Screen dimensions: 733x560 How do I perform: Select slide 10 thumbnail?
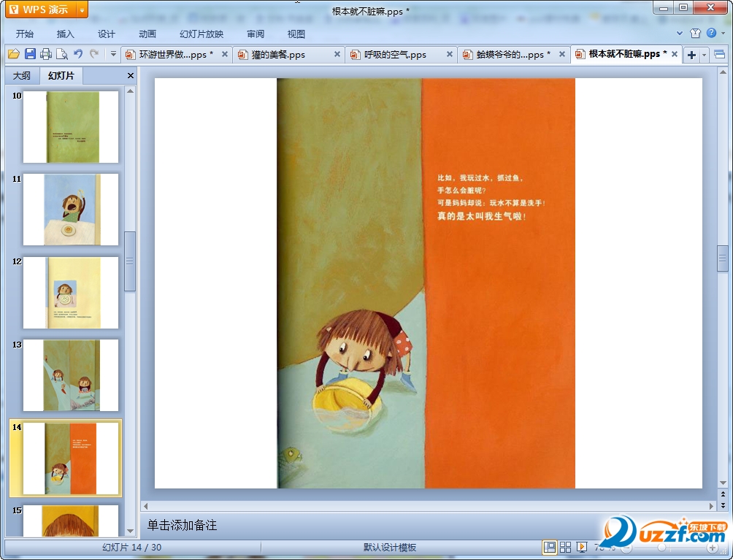(71, 127)
